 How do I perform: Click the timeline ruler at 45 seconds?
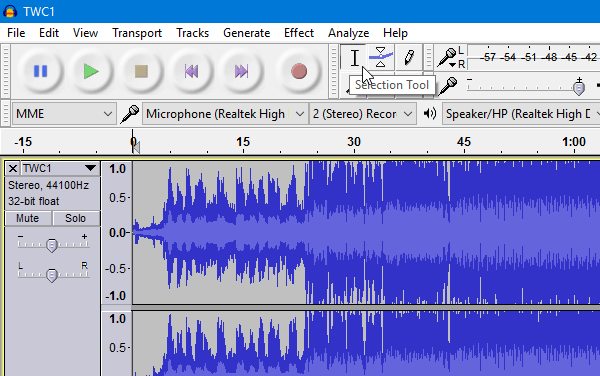(464, 142)
